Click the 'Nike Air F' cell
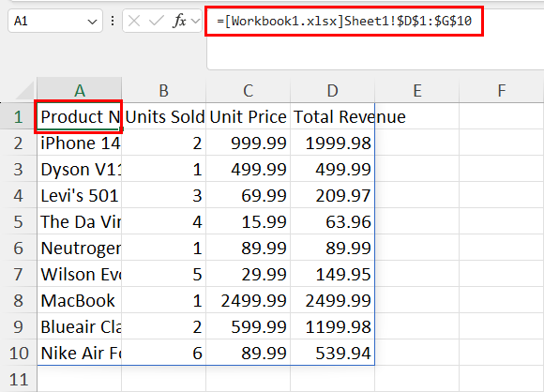The height and width of the screenshot is (392, 544). (80, 353)
